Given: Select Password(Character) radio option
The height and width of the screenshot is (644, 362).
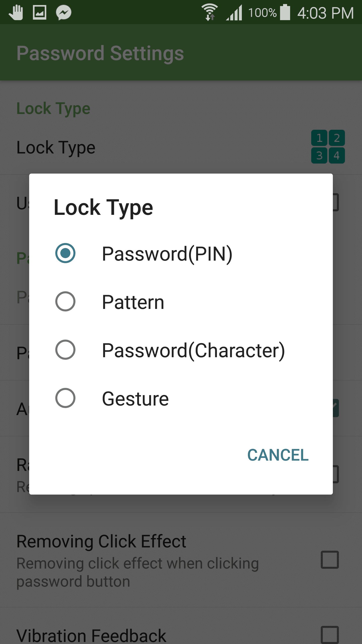Looking at the screenshot, I should pyautogui.click(x=65, y=350).
